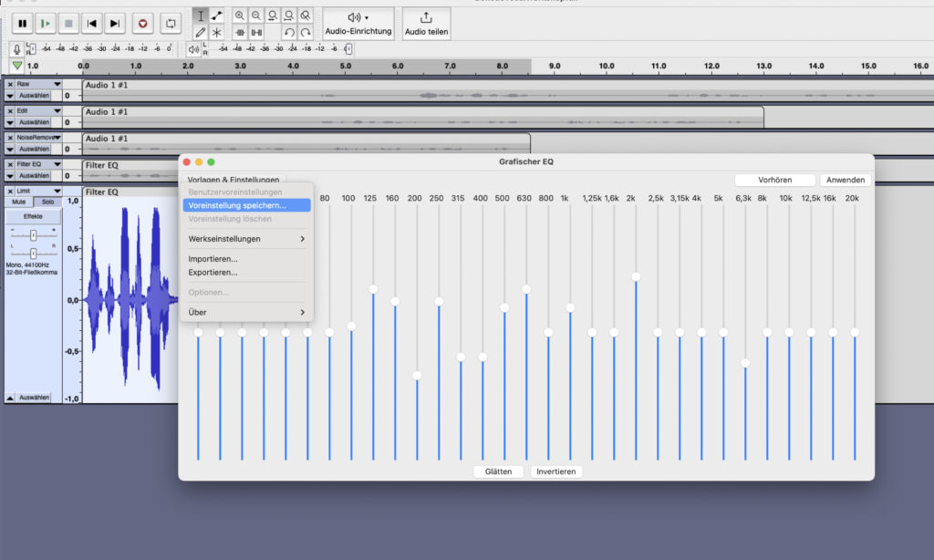Image resolution: width=934 pixels, height=560 pixels.
Task: Click the Zoom Out magnifier icon
Action: 256,16
